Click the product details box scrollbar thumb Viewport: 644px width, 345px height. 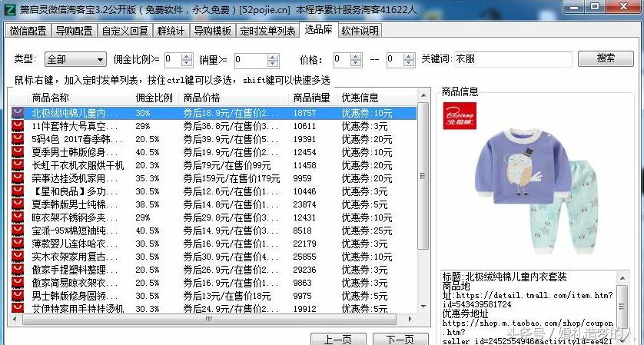tap(622, 307)
